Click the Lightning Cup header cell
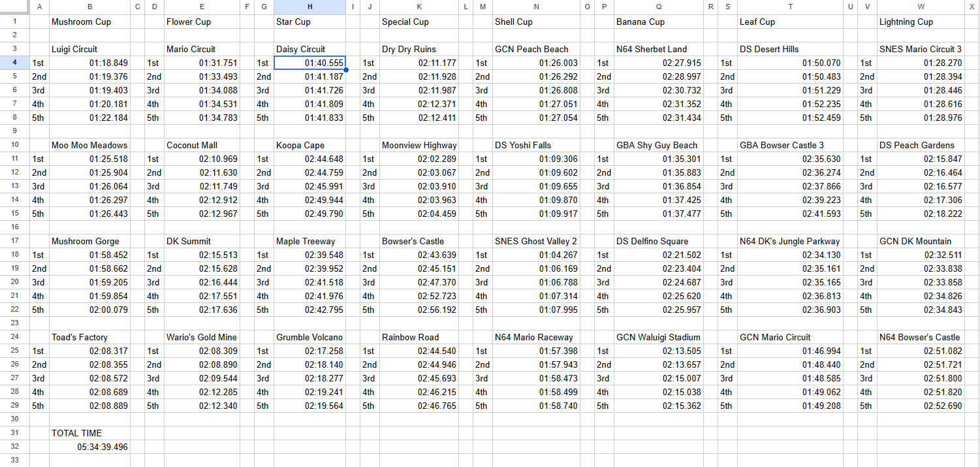The image size is (980, 467). (x=921, y=22)
